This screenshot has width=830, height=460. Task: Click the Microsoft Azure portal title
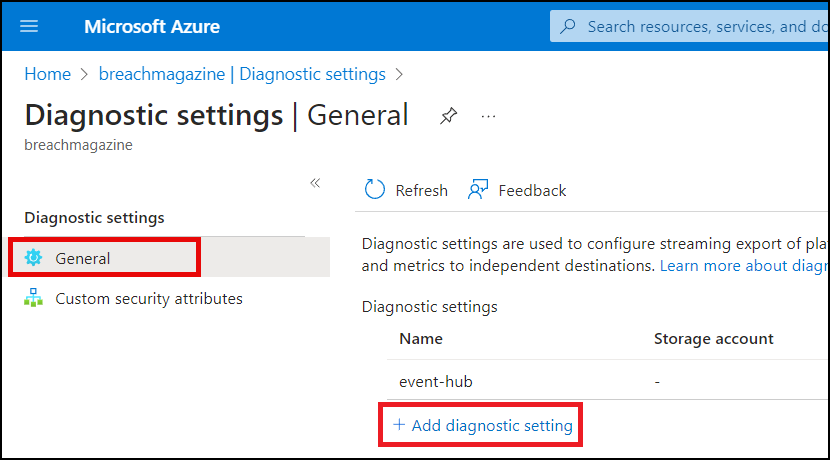pyautogui.click(x=152, y=26)
